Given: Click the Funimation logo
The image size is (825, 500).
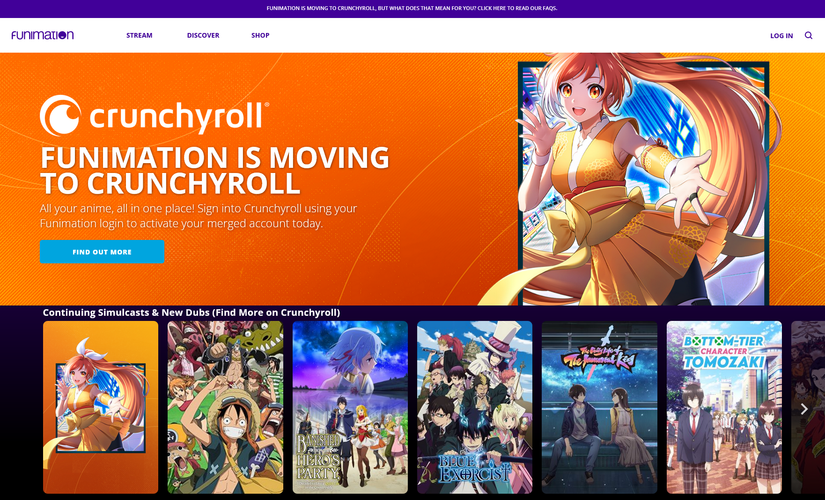Looking at the screenshot, I should click(x=43, y=35).
